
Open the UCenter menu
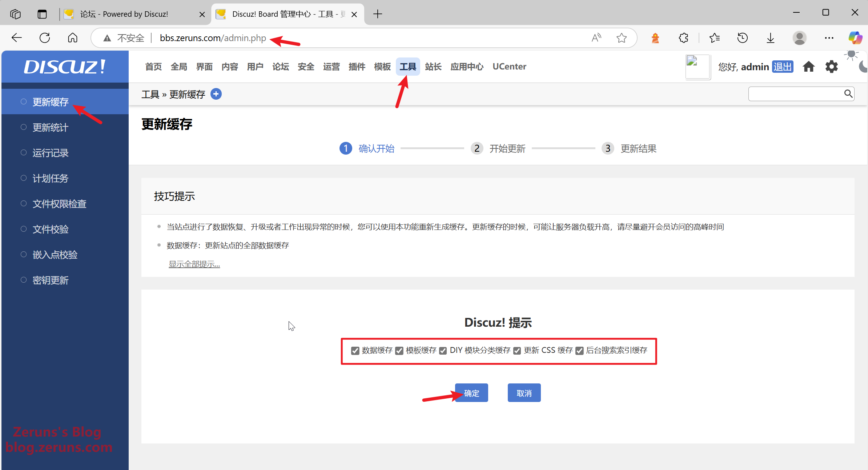(509, 67)
